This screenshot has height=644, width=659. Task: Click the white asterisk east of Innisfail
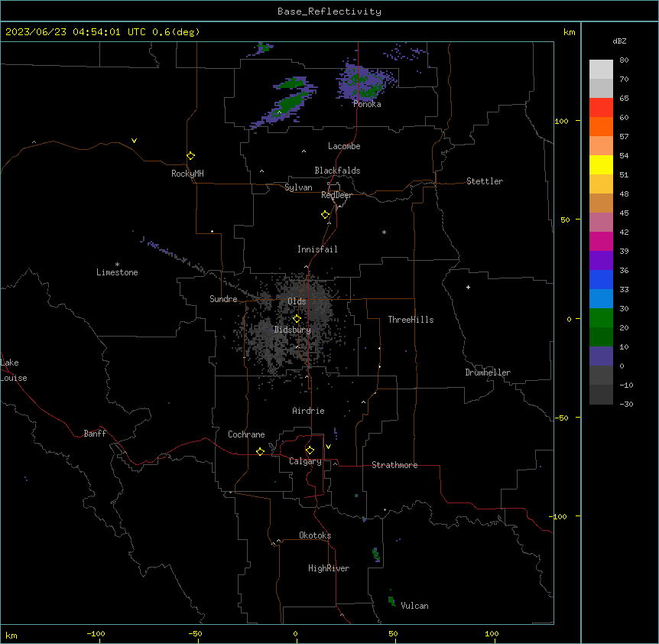point(384,232)
